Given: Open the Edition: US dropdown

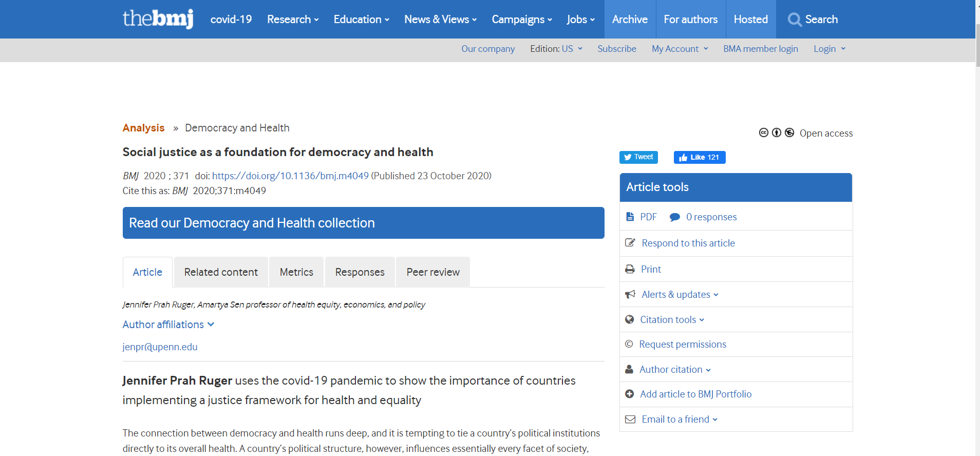Looking at the screenshot, I should pos(556,49).
